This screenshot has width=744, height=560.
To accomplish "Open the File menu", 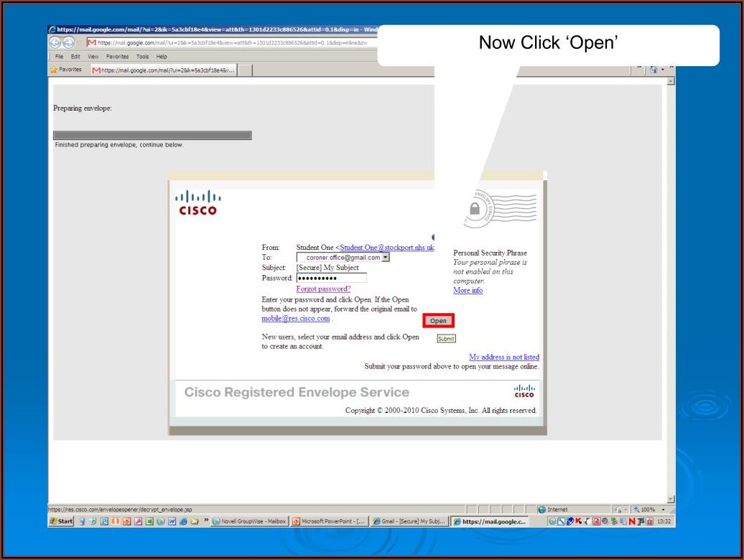I will click(59, 56).
